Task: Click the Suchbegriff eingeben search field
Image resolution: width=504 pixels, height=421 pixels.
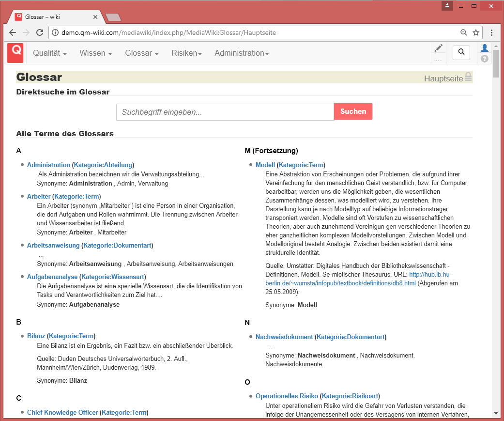Action: (x=225, y=112)
